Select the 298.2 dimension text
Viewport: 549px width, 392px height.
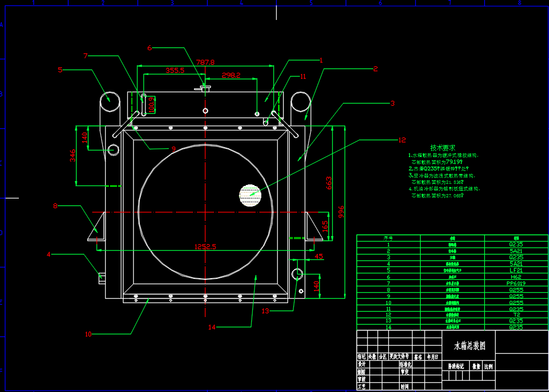pos(231,75)
